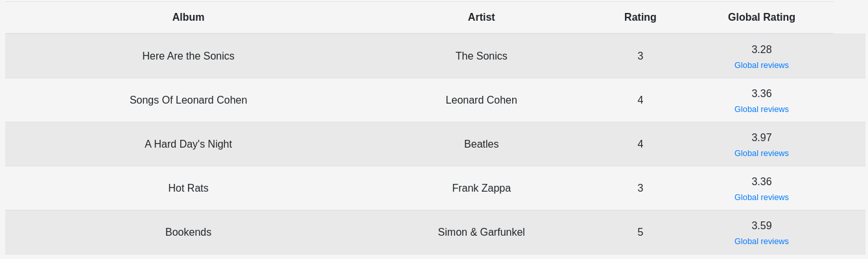Click the Artist column header

click(x=481, y=17)
